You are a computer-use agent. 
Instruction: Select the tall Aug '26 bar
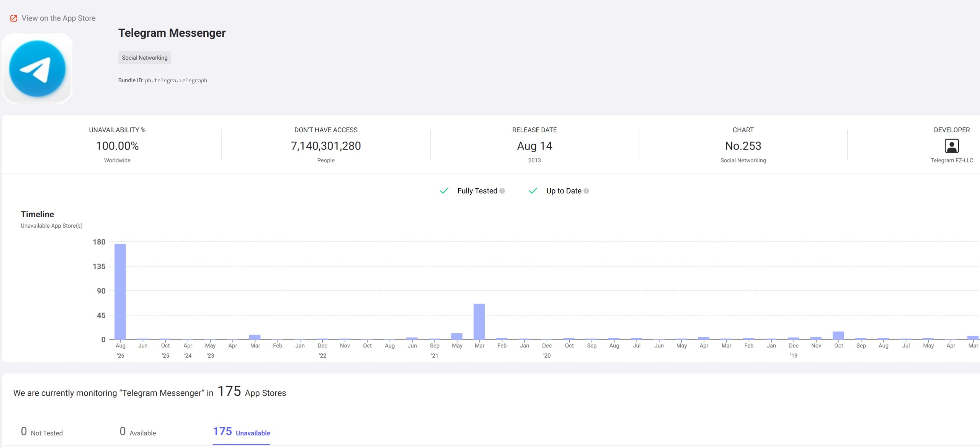click(120, 292)
